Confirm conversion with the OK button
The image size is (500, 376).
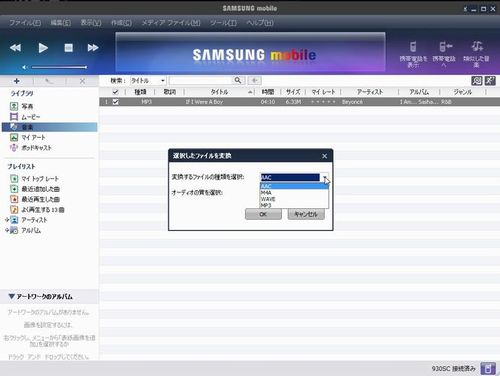[x=263, y=214]
